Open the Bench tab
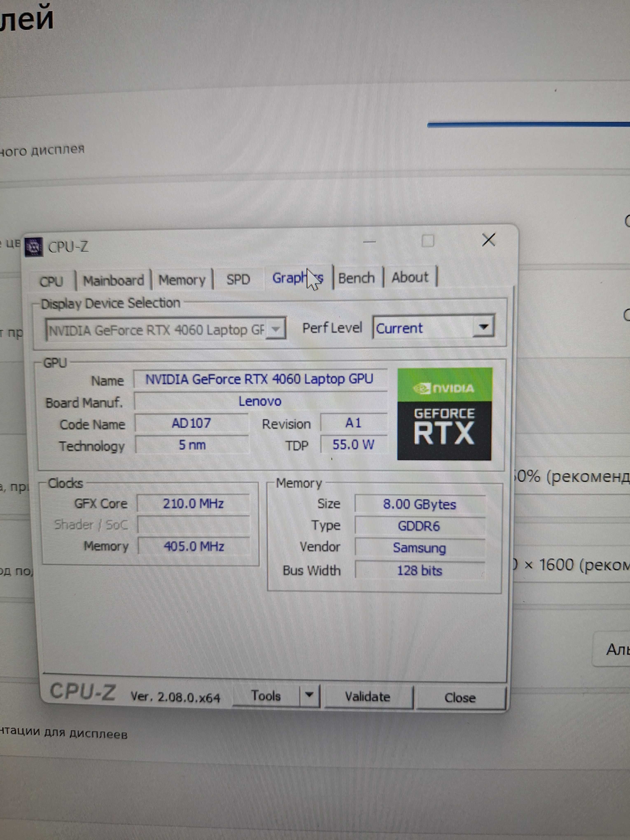The image size is (630, 840). pyautogui.click(x=357, y=278)
